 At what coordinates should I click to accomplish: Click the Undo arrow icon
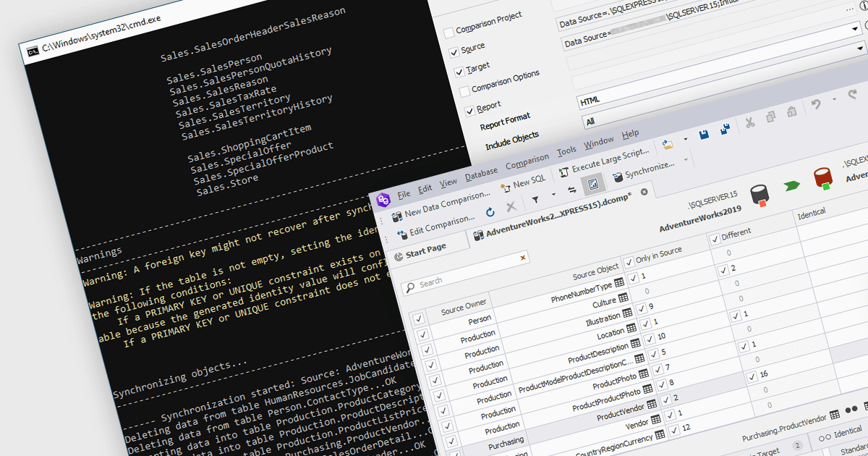(816, 105)
